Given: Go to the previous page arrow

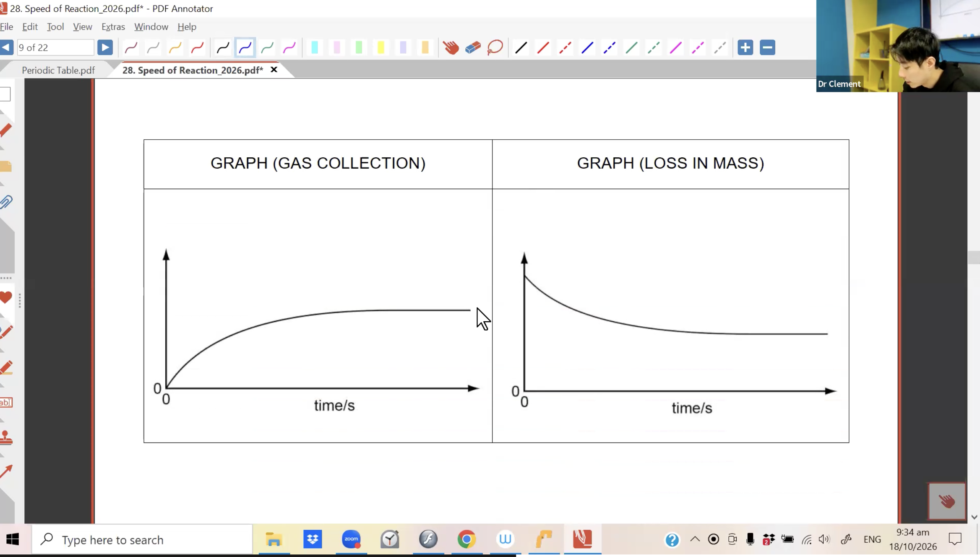Looking at the screenshot, I should (x=6, y=47).
